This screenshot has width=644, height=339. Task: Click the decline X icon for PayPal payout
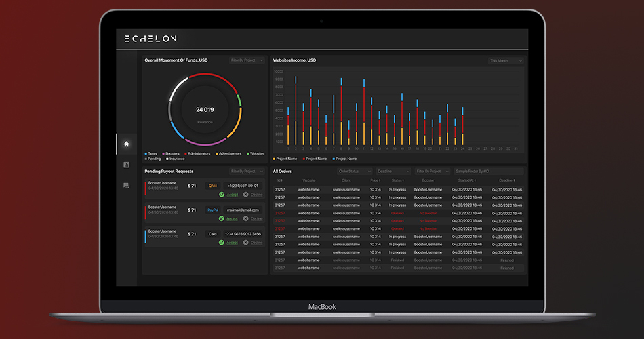click(245, 218)
